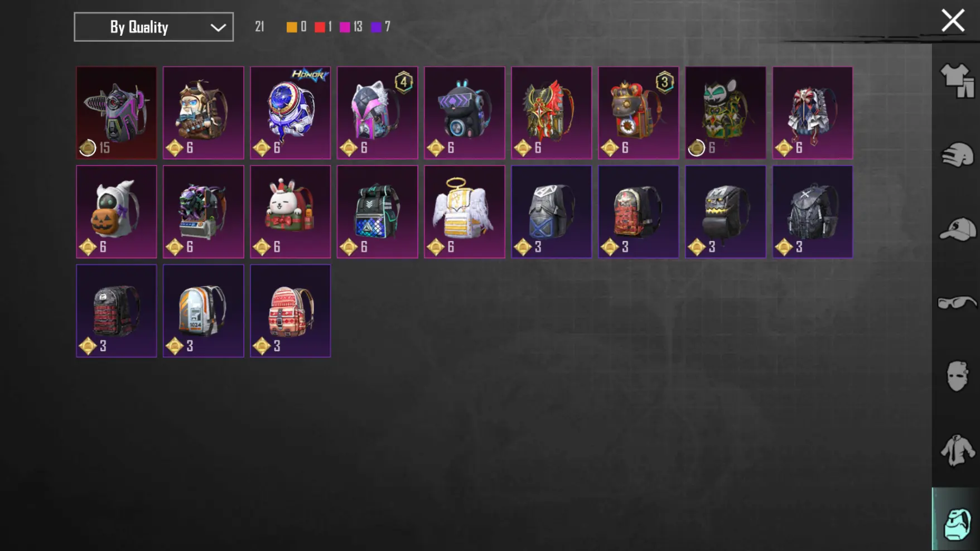This screenshot has height=551, width=980.
Task: Choose the pumpkin ghost backpack skin
Action: tap(116, 211)
